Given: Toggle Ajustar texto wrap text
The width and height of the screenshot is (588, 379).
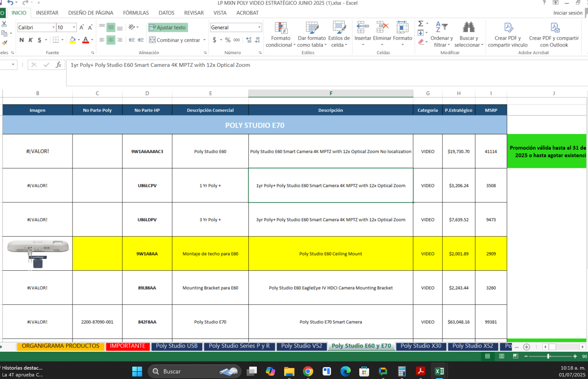Looking at the screenshot, I should (x=168, y=27).
